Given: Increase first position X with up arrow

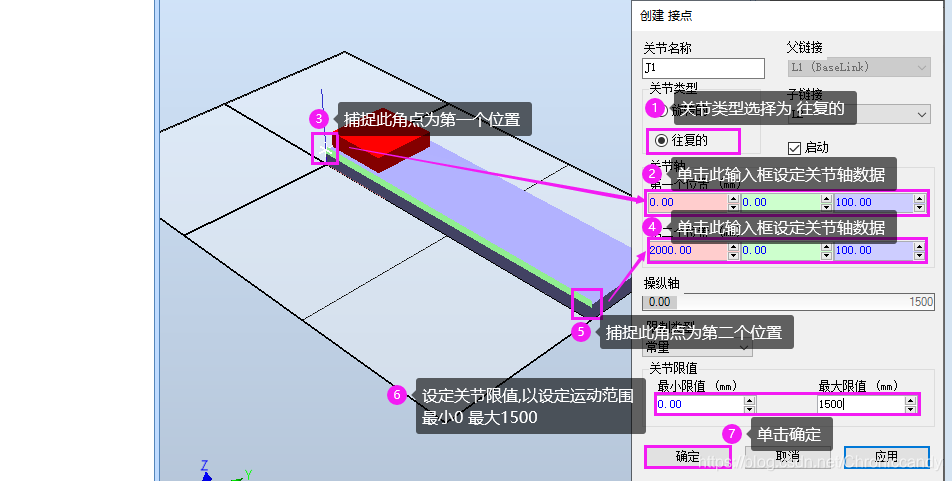Looking at the screenshot, I should [x=733, y=198].
